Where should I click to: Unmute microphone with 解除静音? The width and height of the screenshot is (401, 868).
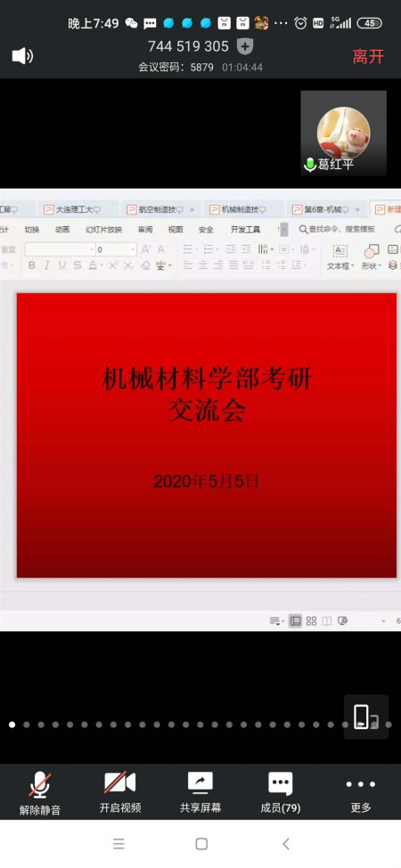[x=40, y=792]
